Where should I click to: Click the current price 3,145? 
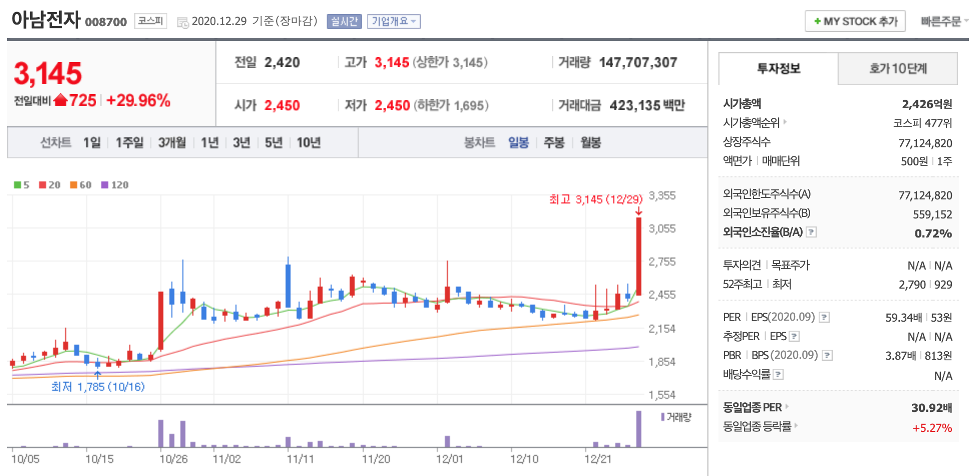click(x=48, y=74)
